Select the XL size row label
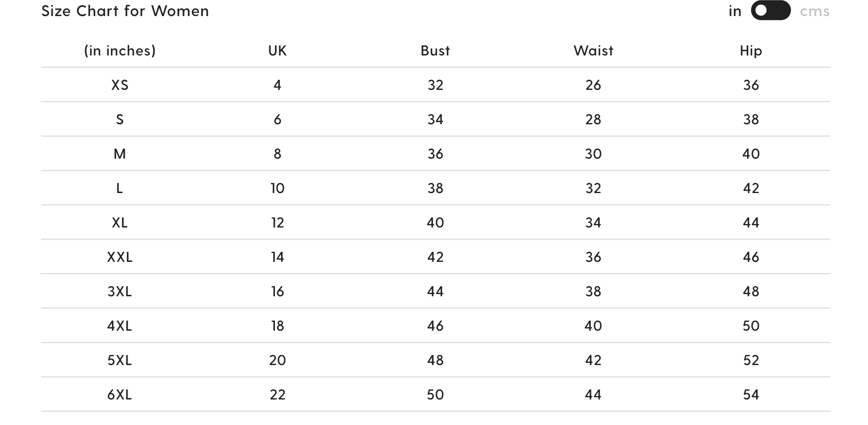This screenshot has height=425, width=868. point(120,222)
